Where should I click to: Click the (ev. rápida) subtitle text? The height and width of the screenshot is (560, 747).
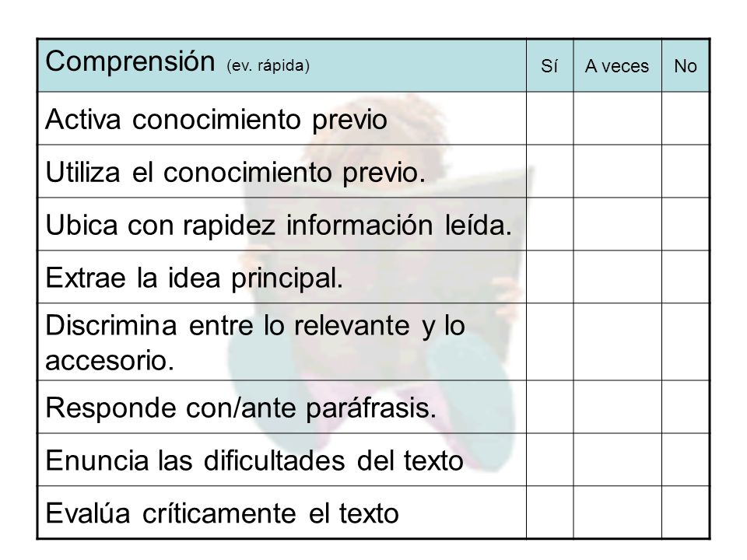tap(268, 65)
